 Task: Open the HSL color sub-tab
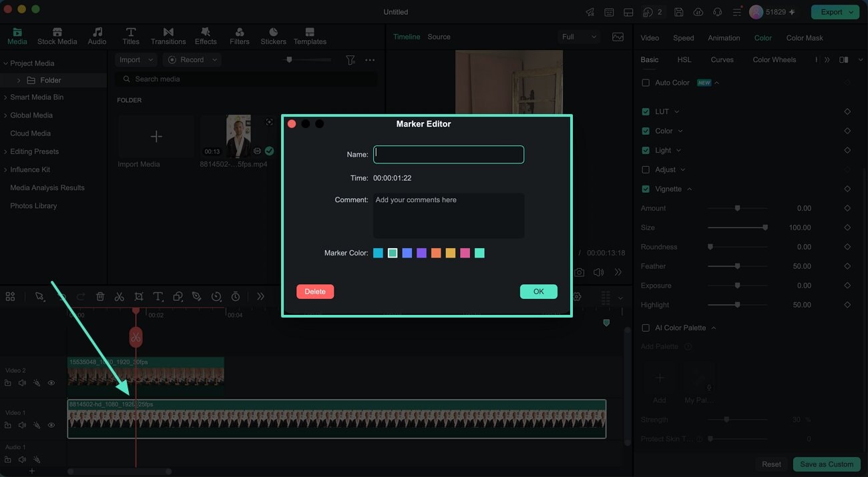pyautogui.click(x=684, y=59)
